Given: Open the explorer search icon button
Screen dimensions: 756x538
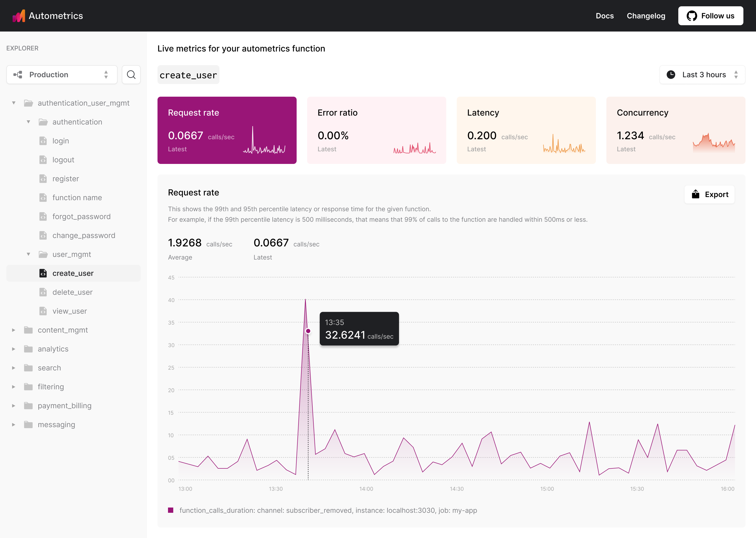Looking at the screenshot, I should [131, 75].
